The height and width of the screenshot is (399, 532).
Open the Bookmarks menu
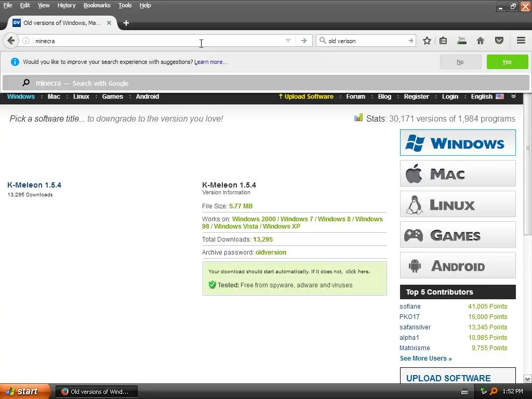click(97, 5)
